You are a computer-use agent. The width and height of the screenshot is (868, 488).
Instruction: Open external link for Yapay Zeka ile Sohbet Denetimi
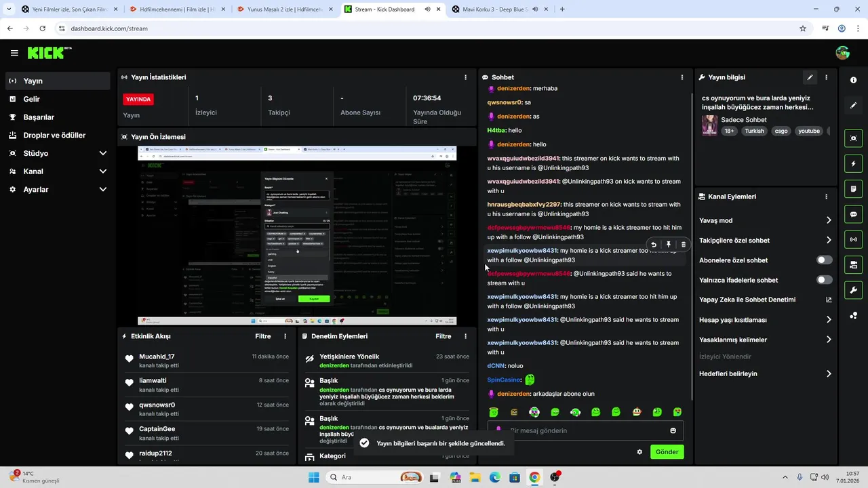829,300
